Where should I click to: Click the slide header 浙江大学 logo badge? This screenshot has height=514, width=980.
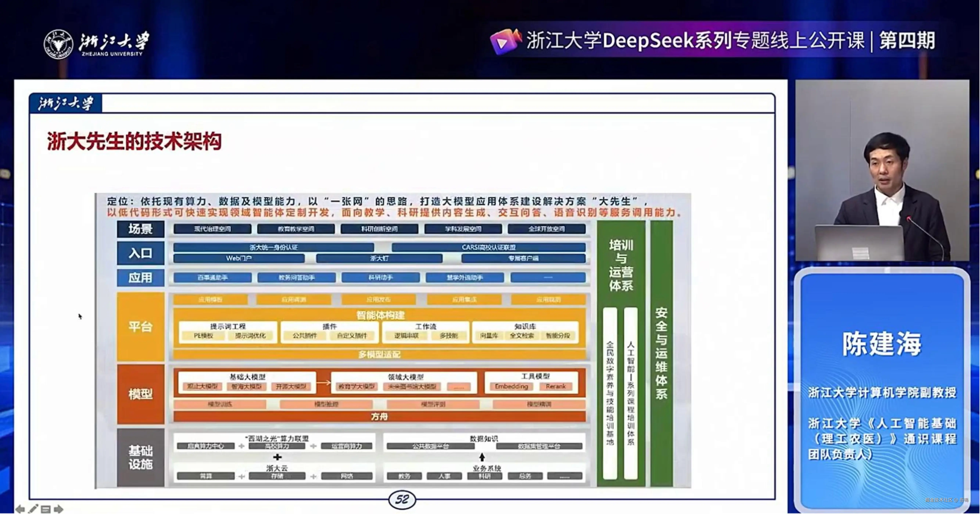click(x=65, y=103)
